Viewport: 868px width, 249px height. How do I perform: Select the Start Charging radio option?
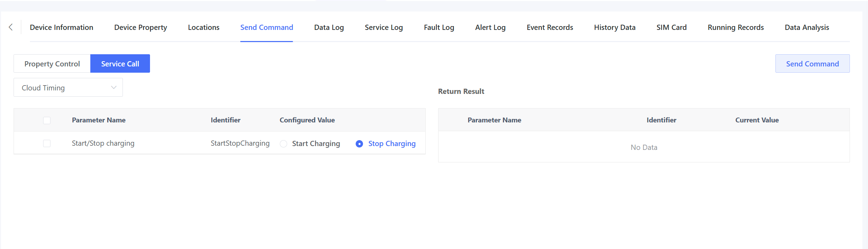[284, 144]
